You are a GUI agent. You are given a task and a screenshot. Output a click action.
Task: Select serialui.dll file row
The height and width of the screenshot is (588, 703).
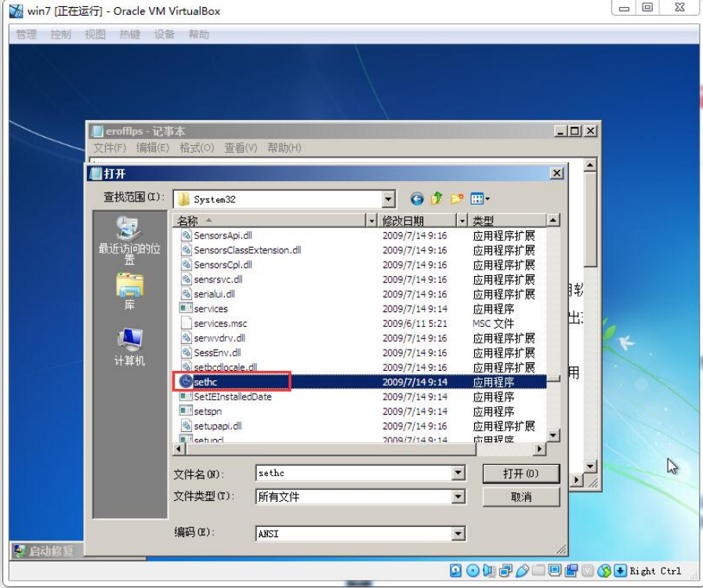click(360, 294)
